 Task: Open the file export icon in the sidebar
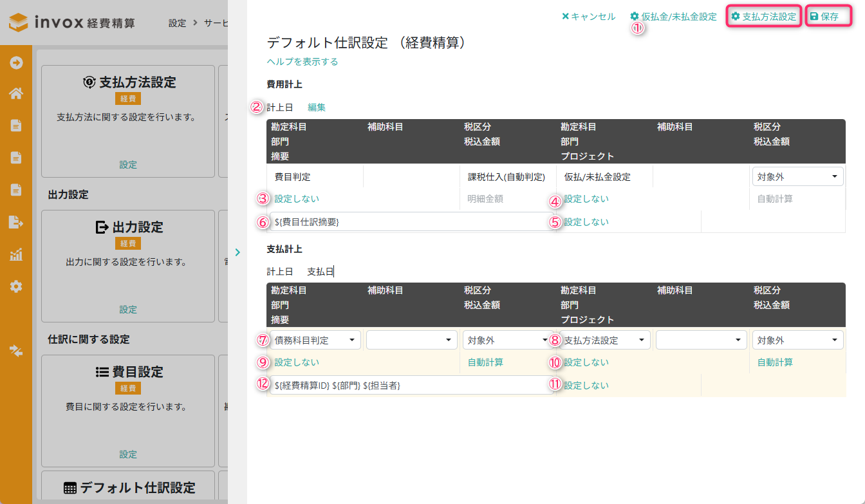click(16, 222)
